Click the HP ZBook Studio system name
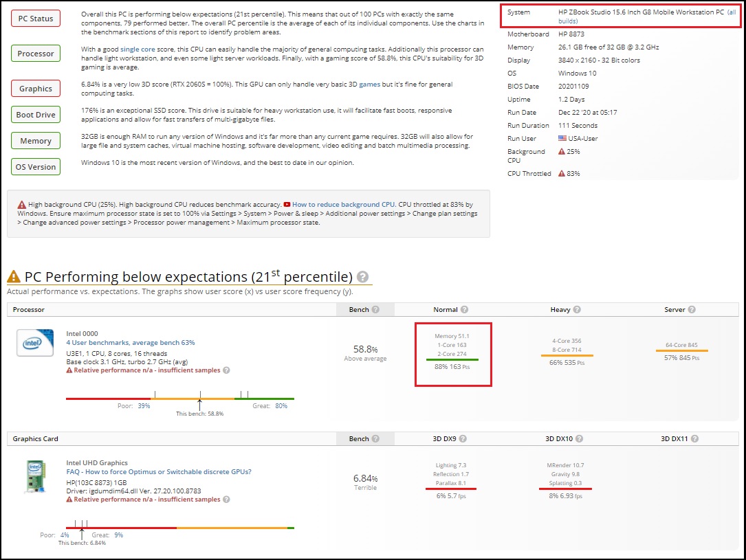746x560 pixels. pos(641,12)
